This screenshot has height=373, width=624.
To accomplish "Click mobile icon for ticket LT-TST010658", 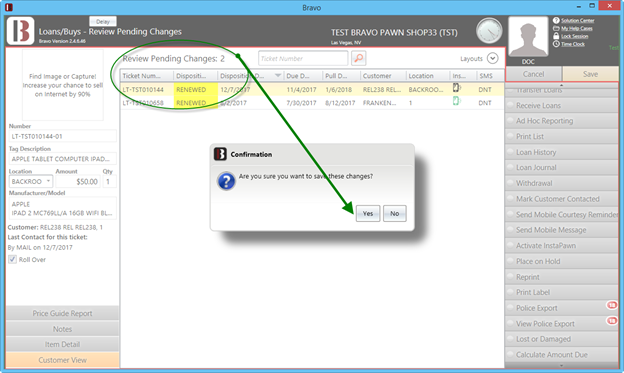I will (x=456, y=102).
